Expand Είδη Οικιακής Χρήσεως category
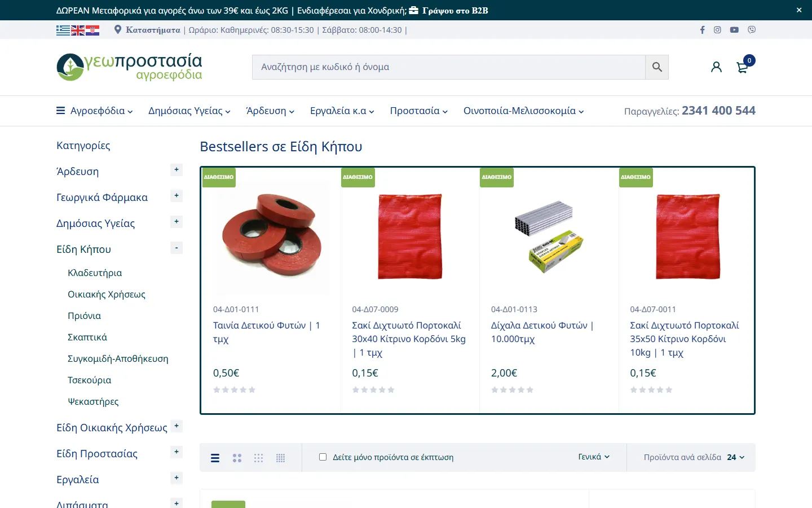 pyautogui.click(x=176, y=426)
